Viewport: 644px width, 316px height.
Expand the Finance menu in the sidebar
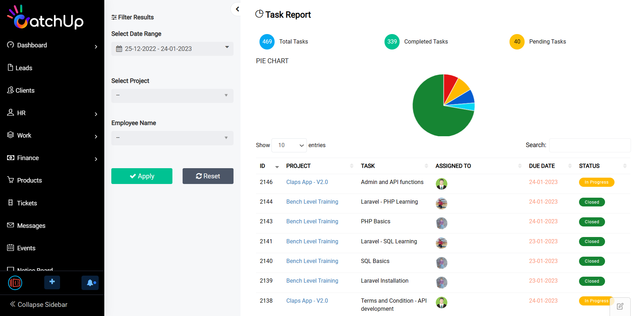coord(52,158)
